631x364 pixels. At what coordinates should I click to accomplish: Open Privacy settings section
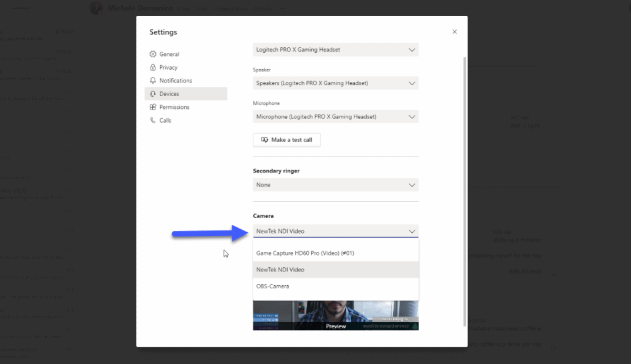(186, 67)
